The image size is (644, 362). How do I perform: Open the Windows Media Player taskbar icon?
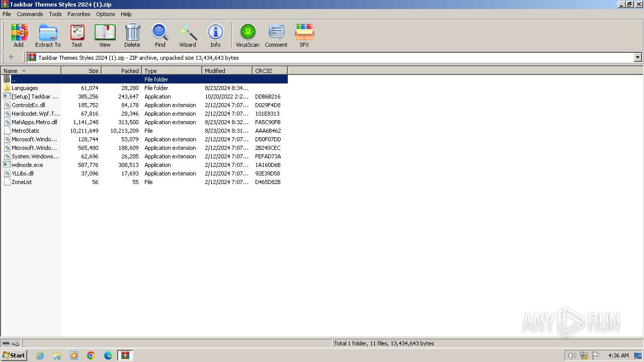(74, 355)
